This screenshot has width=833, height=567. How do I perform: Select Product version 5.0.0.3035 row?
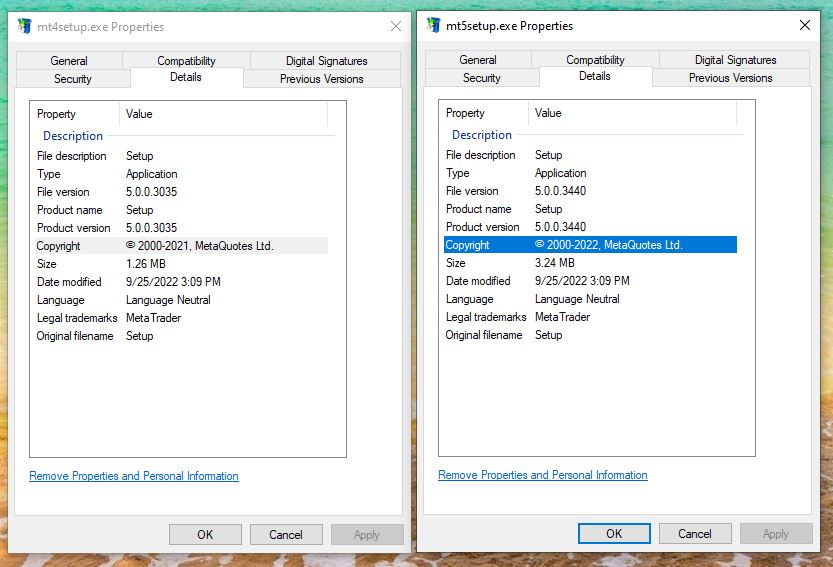click(x=182, y=228)
